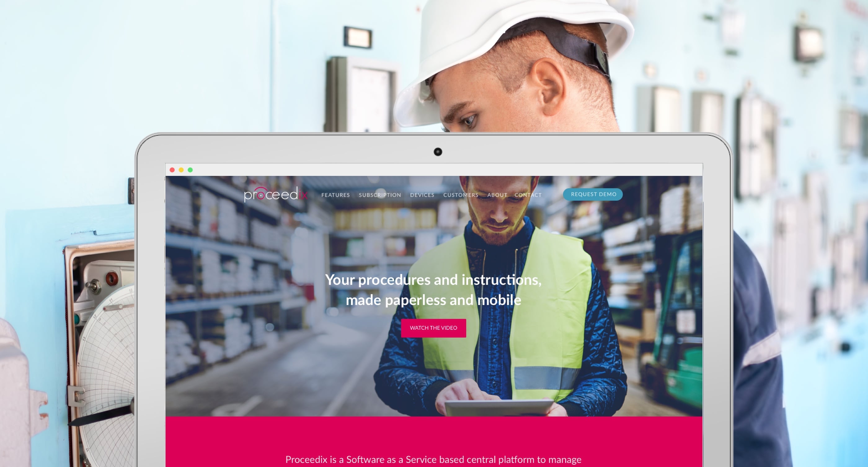Click the Proceedix description text in pink banner

tap(433, 459)
